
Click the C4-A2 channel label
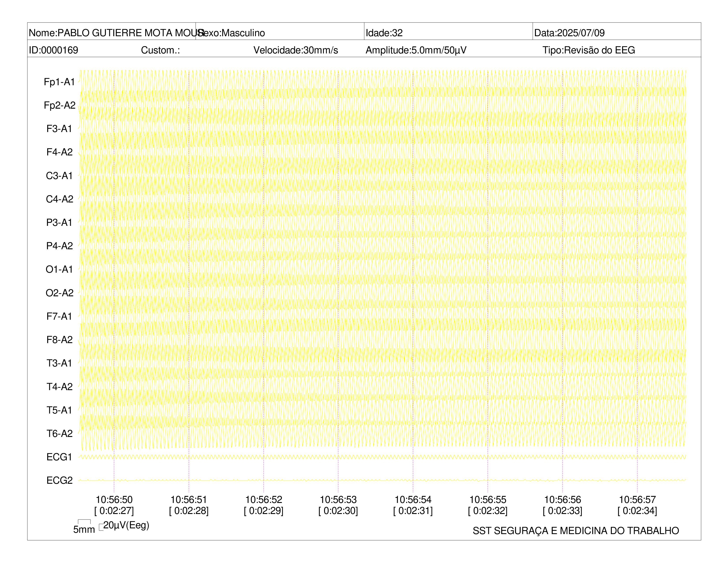(59, 199)
